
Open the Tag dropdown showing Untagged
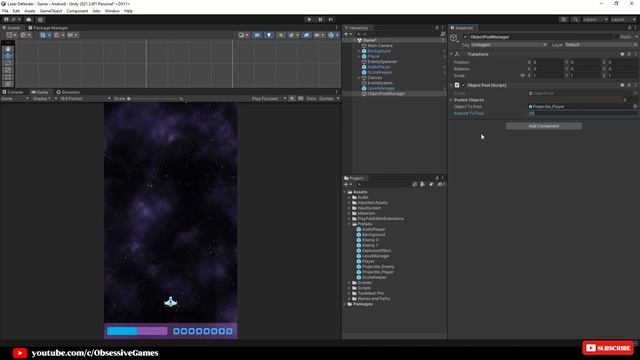(x=509, y=44)
